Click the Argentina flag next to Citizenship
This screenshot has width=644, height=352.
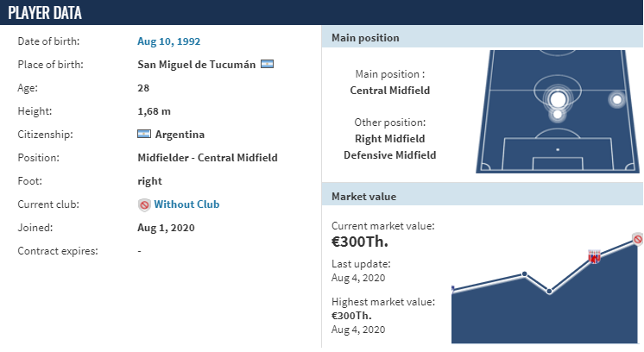tap(144, 134)
